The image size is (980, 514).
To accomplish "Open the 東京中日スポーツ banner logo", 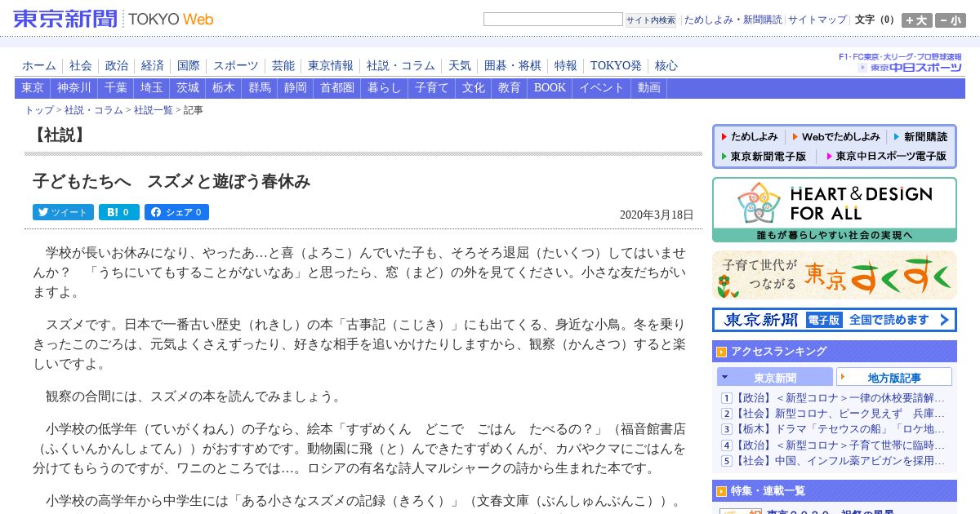I will click(901, 63).
